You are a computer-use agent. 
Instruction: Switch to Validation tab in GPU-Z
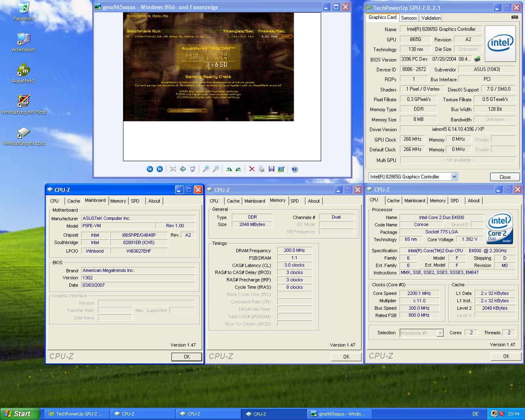tap(431, 18)
